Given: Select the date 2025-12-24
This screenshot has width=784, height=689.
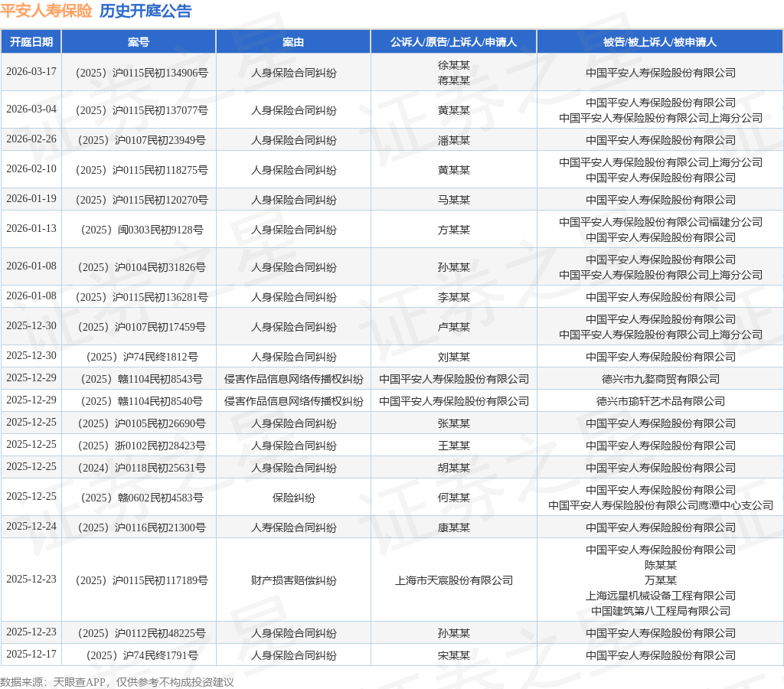Looking at the screenshot, I should point(31,526).
